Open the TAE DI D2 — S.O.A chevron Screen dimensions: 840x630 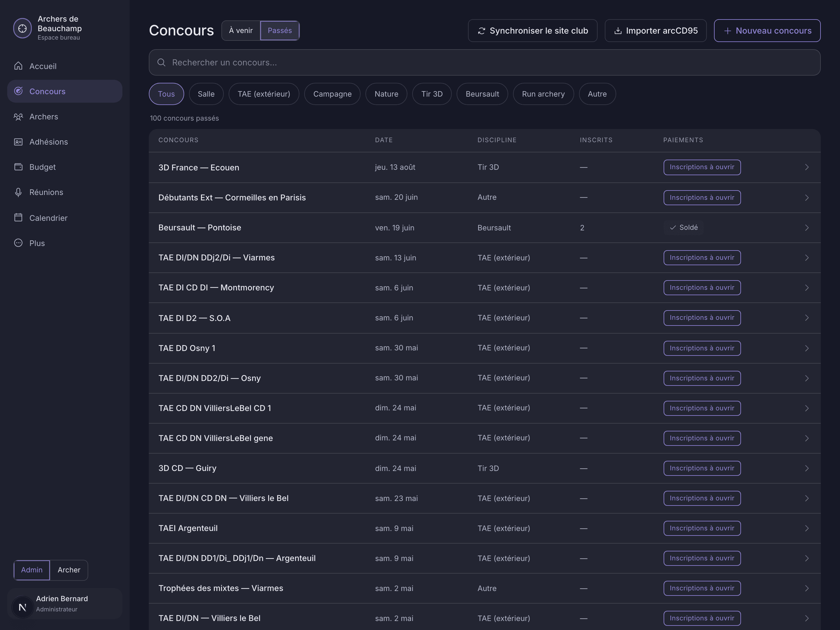tap(807, 318)
